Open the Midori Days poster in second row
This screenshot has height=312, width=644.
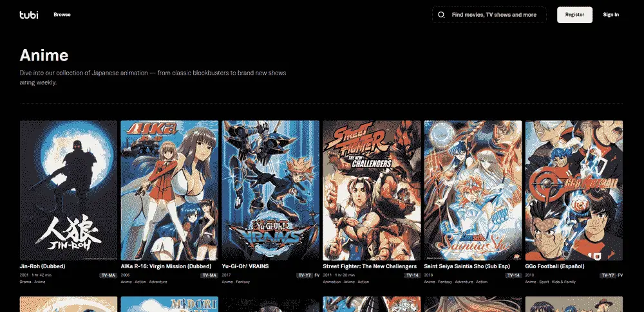click(169, 304)
